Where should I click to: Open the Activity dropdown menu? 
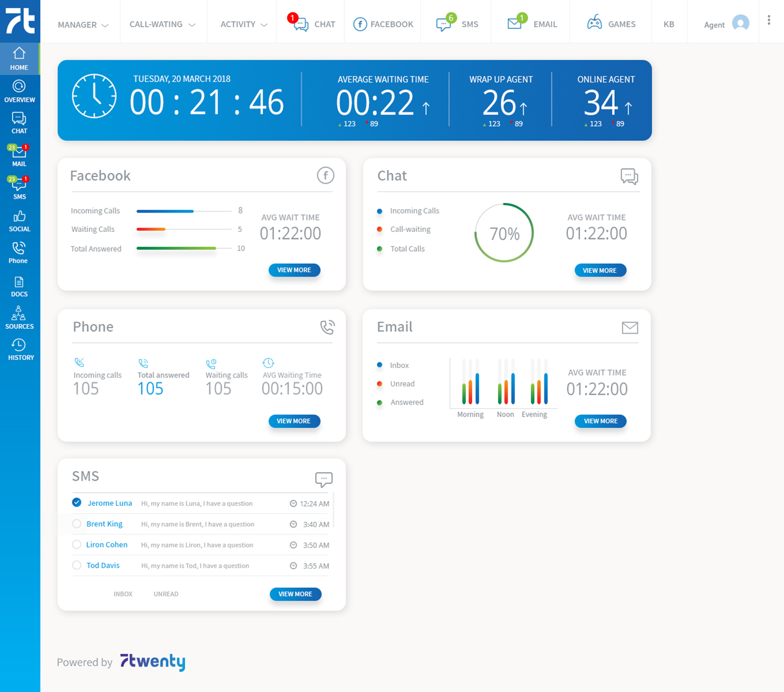coord(243,25)
